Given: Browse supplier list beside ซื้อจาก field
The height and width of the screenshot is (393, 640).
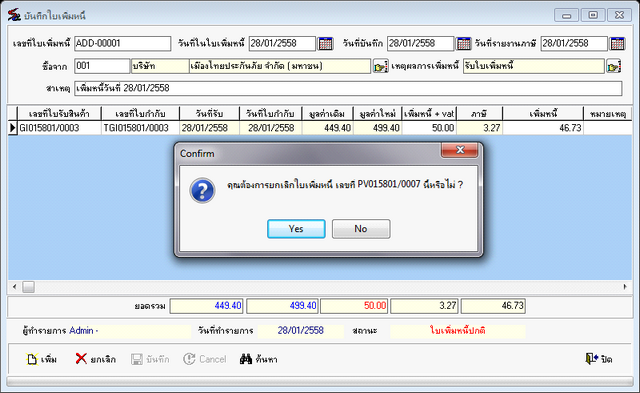Looking at the screenshot, I should pyautogui.click(x=380, y=66).
